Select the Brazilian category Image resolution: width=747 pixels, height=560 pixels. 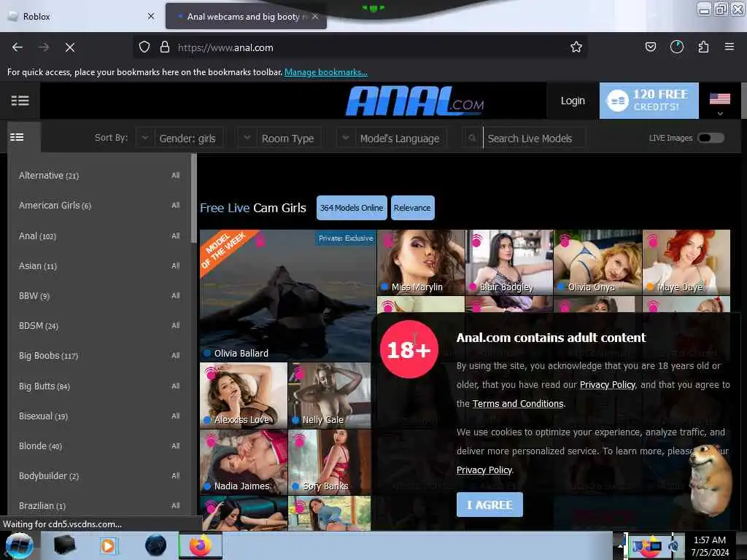pyautogui.click(x=42, y=506)
